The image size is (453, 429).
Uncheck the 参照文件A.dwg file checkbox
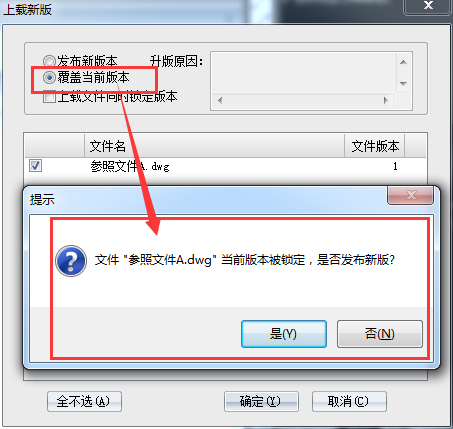(35, 165)
